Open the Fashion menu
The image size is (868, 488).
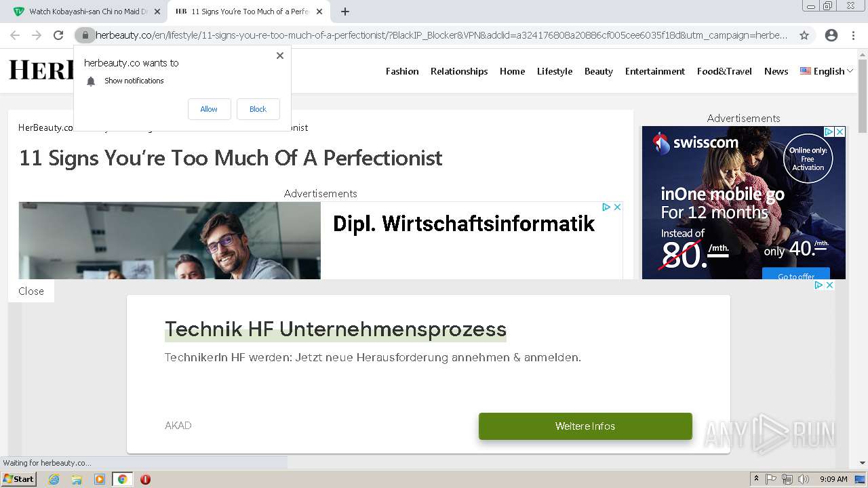point(402,71)
